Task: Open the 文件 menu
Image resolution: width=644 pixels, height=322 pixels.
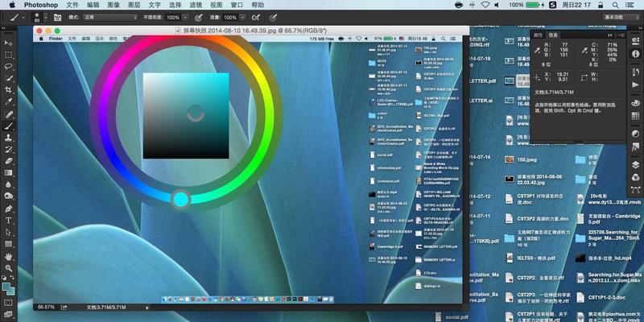Action: click(72, 5)
